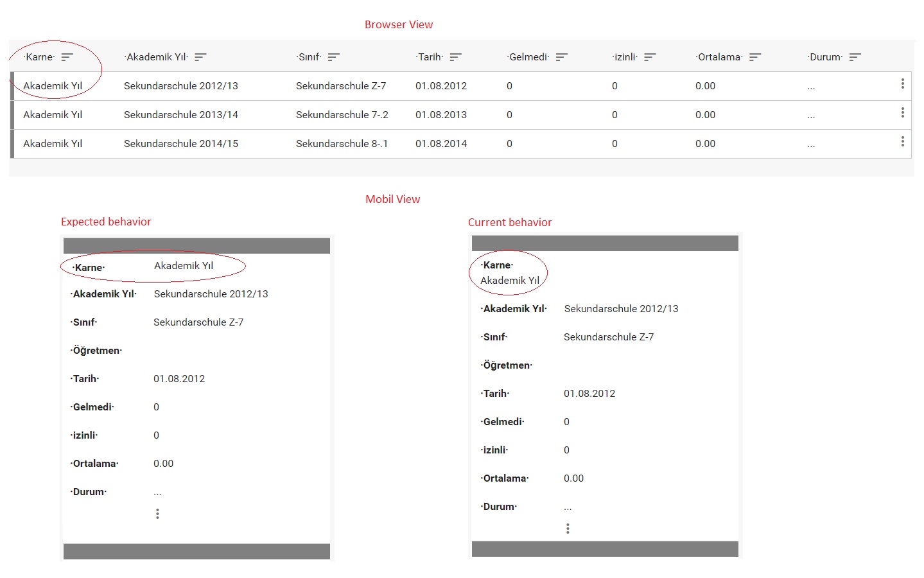This screenshot has height=578, width=924.
Task: Click the sort icon on Tarih column
Action: tap(457, 57)
